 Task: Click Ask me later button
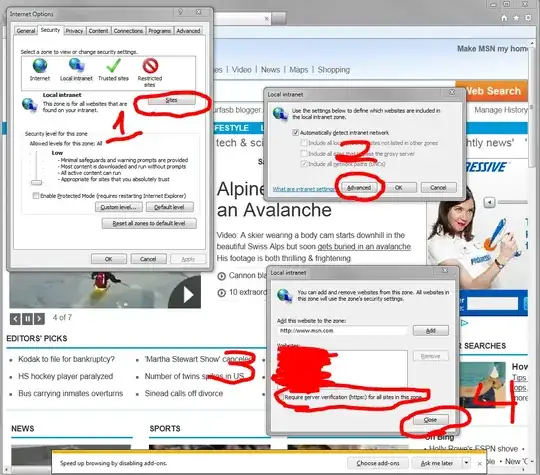[x=437, y=463]
